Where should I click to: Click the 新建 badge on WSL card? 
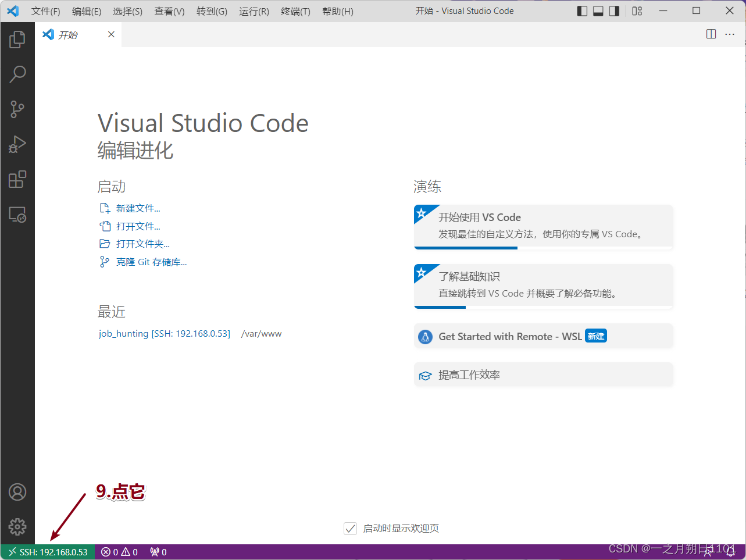click(x=596, y=336)
